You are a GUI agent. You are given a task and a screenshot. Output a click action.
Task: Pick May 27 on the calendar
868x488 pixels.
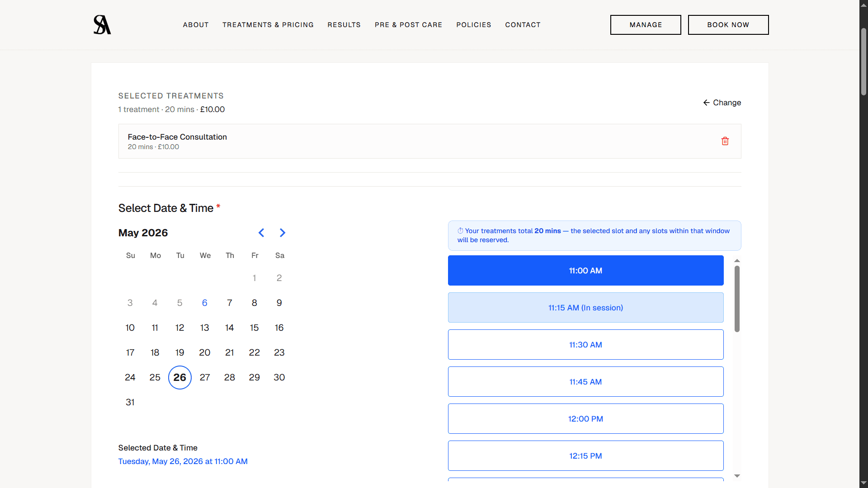205,377
